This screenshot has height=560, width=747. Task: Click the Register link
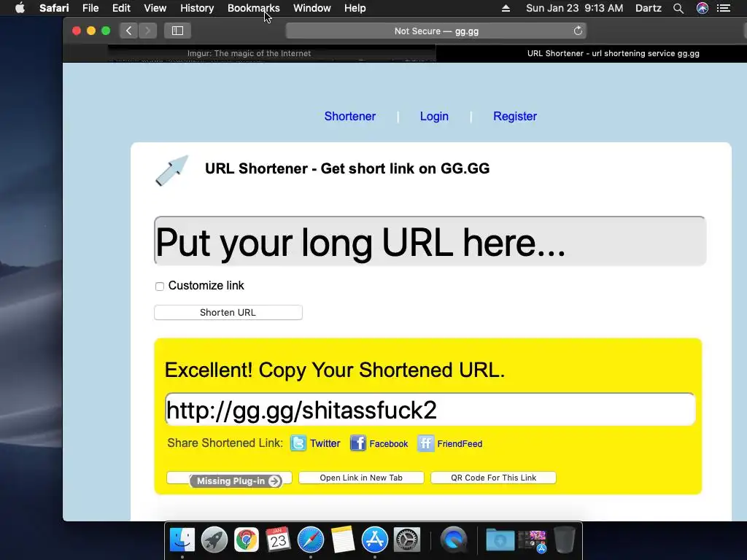(515, 116)
